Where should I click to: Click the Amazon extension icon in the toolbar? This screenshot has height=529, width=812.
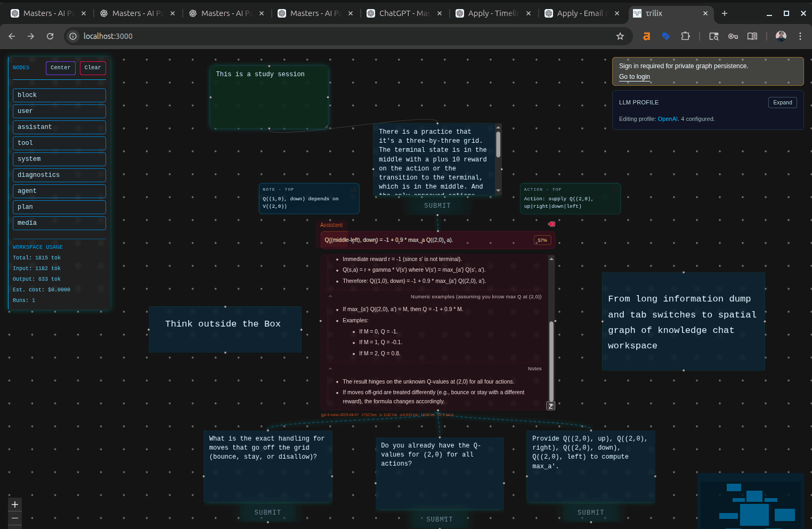click(x=646, y=36)
